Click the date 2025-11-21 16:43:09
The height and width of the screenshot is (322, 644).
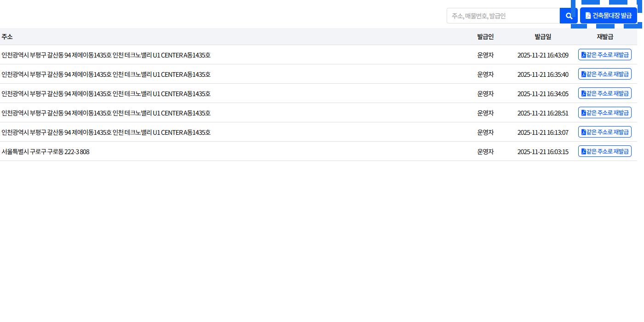pyautogui.click(x=543, y=55)
